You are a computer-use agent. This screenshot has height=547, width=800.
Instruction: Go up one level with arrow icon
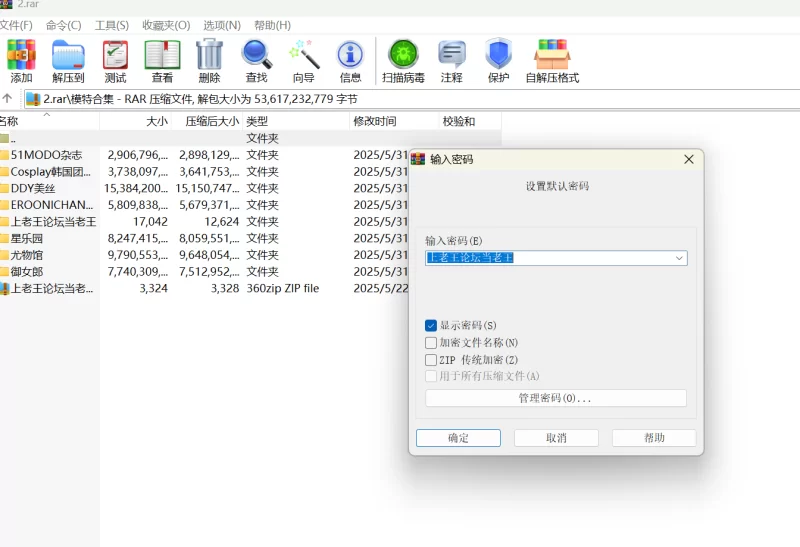(x=7, y=98)
